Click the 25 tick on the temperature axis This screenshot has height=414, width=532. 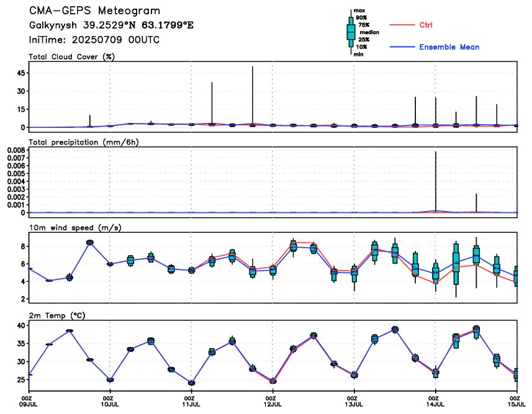20,379
